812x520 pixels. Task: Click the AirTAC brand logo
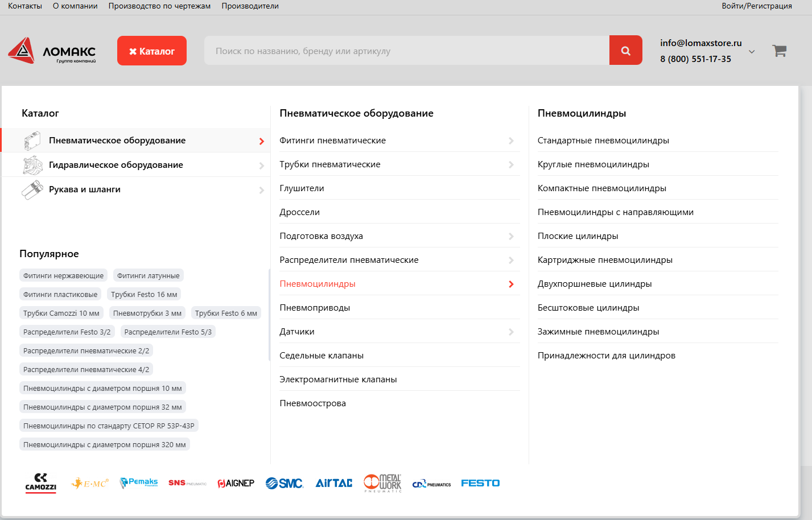[x=334, y=483]
